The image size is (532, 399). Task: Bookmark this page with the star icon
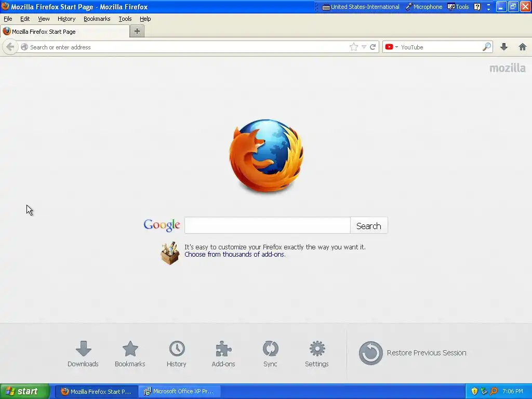click(x=353, y=47)
